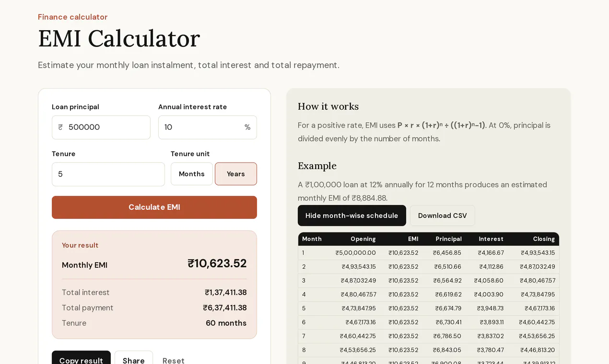
Task: Click principal ₹6,510.66 in month 2
Action: point(448,267)
